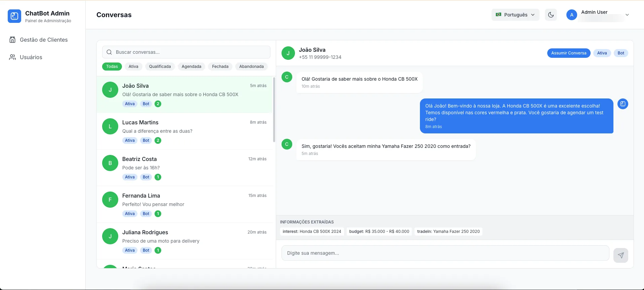Click the tradeIn: Yamaha Fazer 250 2020 tag
644x290 pixels.
[448, 232]
